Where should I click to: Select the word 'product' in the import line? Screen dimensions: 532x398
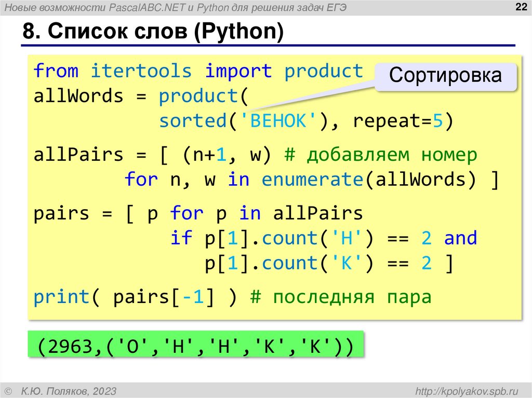click(x=323, y=70)
